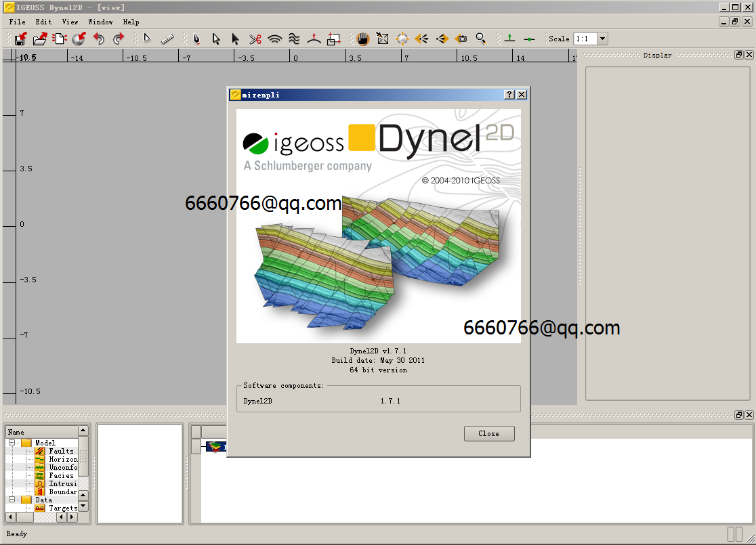
Task: Select the pen drawing tool
Action: pyautogui.click(x=196, y=39)
